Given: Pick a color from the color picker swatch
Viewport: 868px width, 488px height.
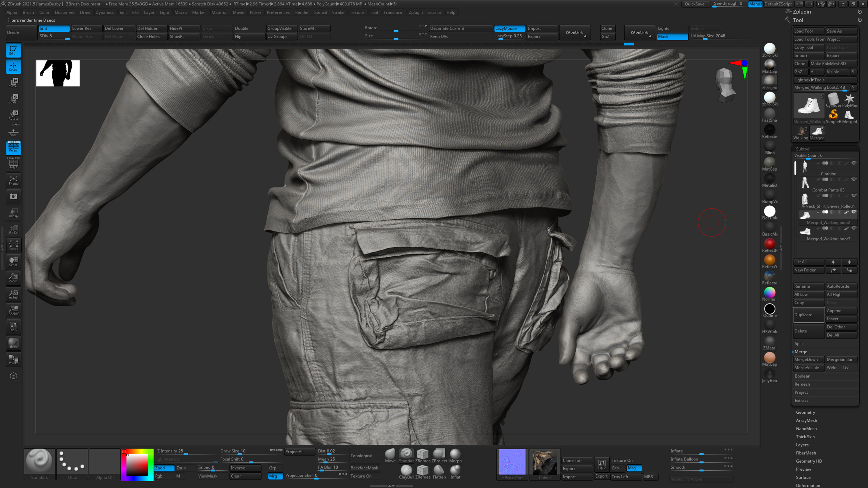Looking at the screenshot, I should click(x=137, y=465).
